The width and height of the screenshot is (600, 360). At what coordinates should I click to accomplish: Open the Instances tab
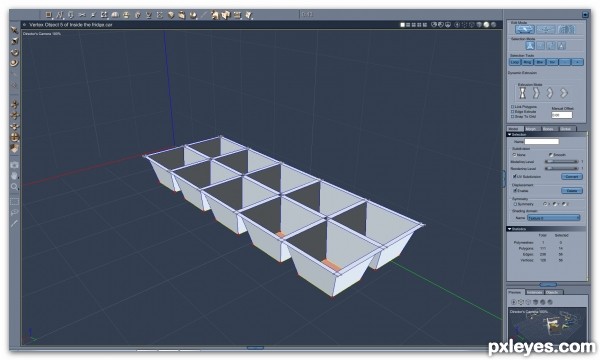[x=534, y=292]
